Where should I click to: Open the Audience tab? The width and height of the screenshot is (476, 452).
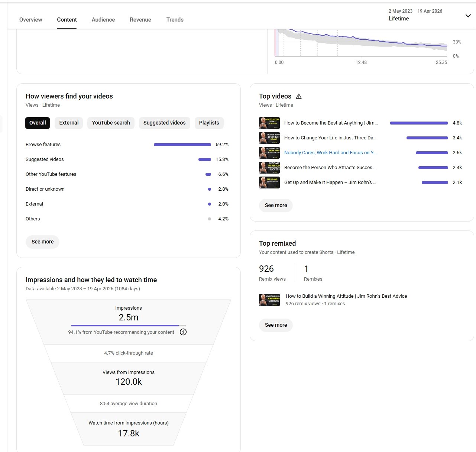pos(103,20)
